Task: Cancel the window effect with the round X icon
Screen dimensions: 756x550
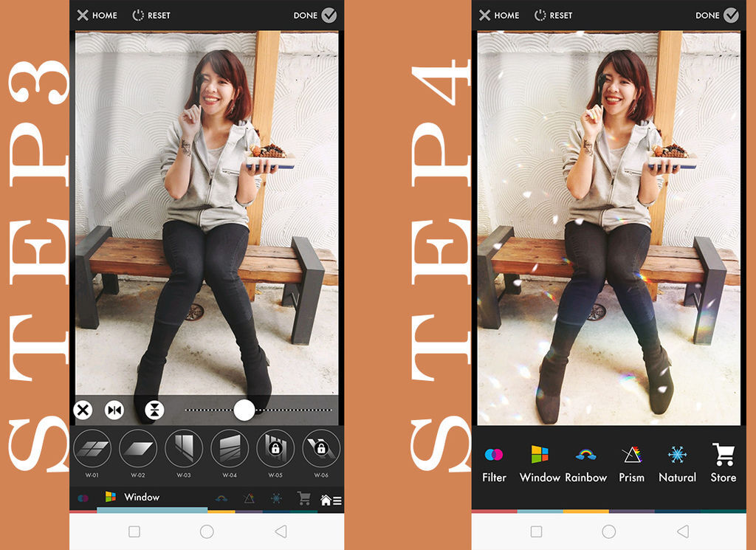Action: 83,410
